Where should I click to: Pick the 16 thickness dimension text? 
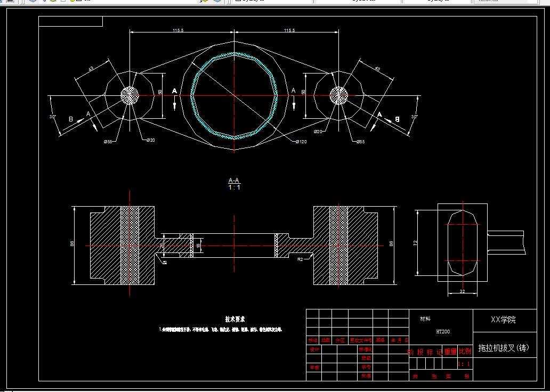[x=198, y=246]
